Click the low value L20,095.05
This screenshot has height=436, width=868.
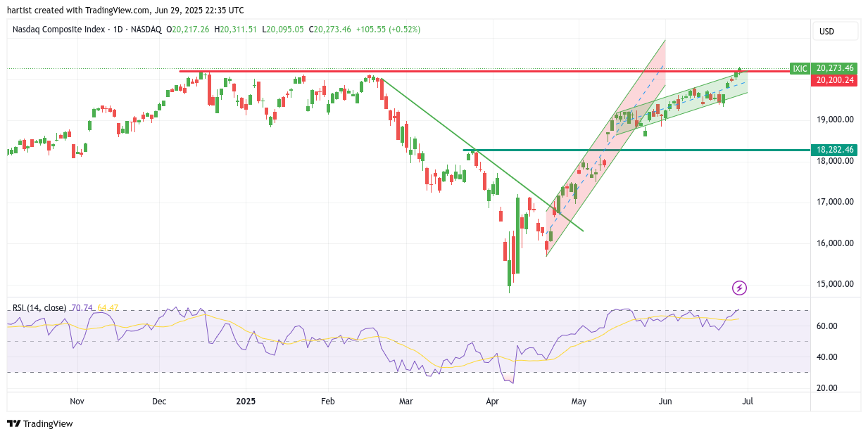point(284,30)
